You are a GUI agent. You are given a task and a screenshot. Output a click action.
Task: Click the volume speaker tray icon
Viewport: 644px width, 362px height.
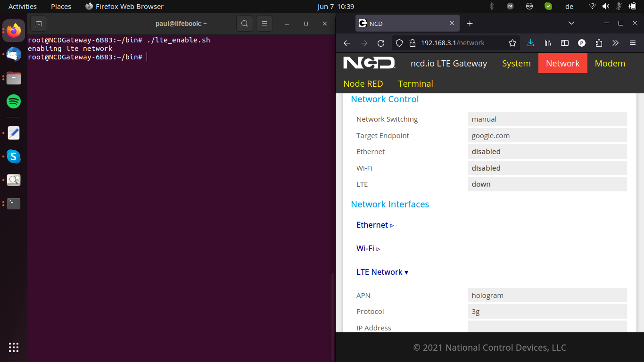tap(606, 6)
